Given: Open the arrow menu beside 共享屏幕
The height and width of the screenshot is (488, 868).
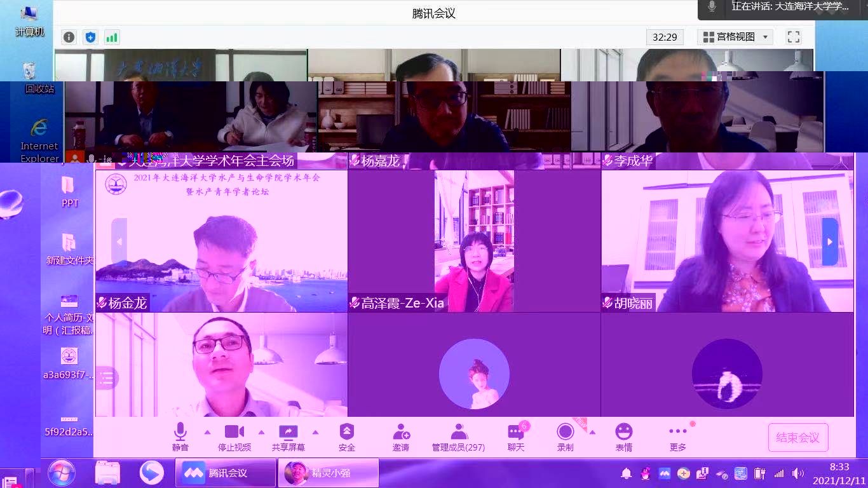Looking at the screenshot, I should (315, 433).
